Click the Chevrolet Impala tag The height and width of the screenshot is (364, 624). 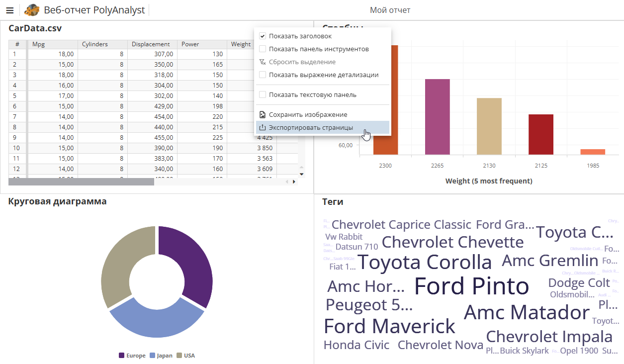tap(549, 337)
